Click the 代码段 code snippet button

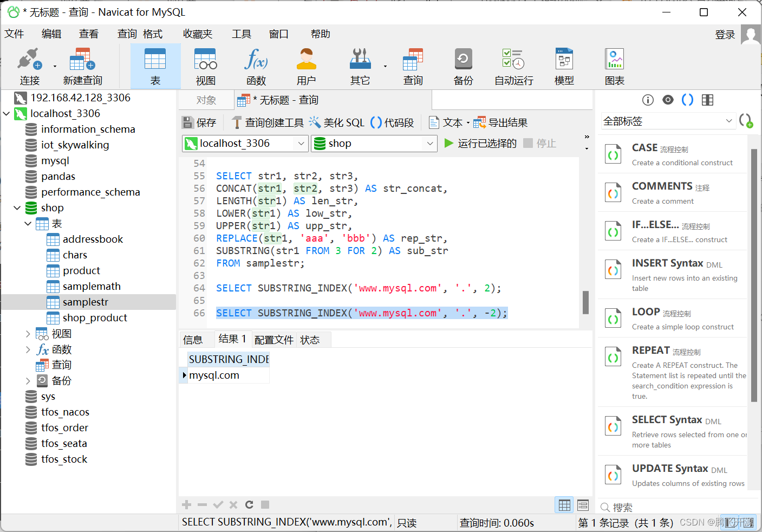click(x=392, y=122)
